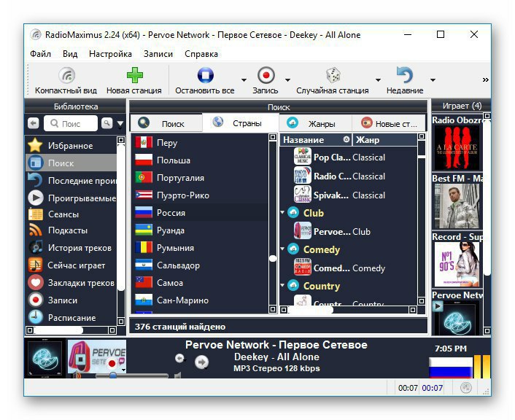Open Избранное favorites in library

click(71, 146)
